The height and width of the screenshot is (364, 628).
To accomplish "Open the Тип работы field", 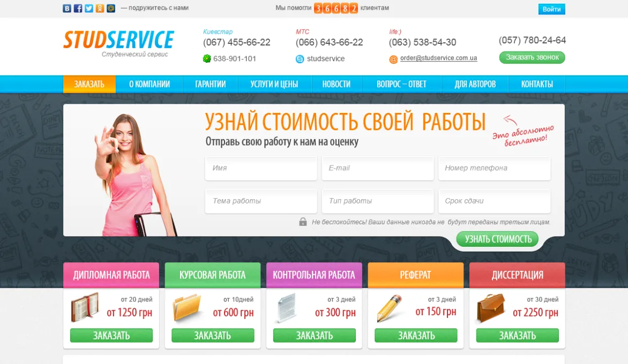I will 378,201.
